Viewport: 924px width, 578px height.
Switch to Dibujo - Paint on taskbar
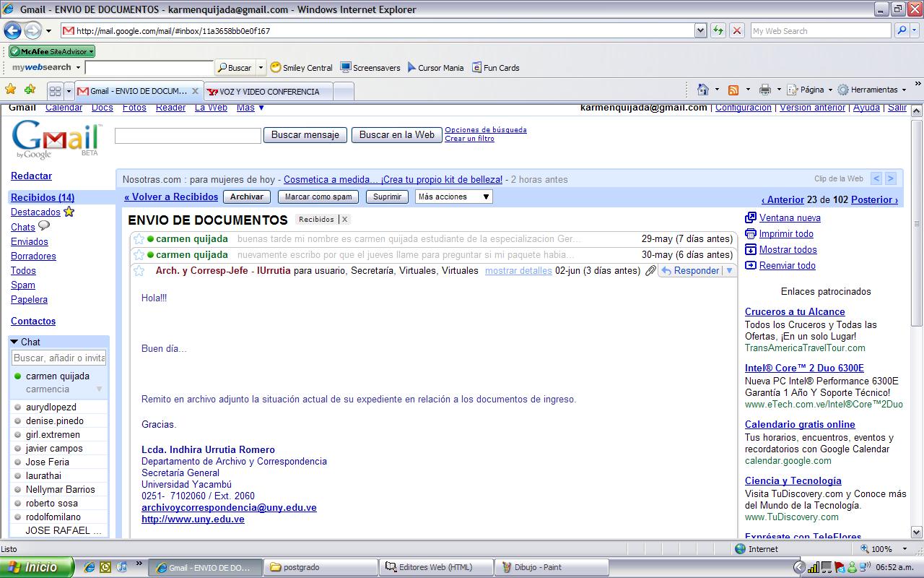click(x=552, y=567)
